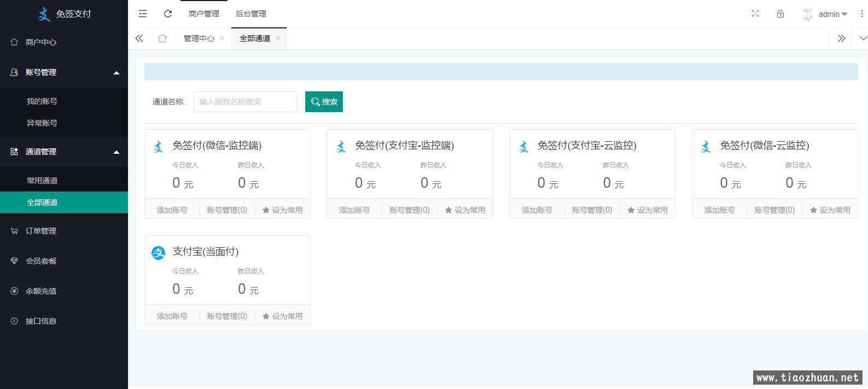The height and width of the screenshot is (389, 868).
Task: Open 常用通道 in the sidebar
Action: (64, 181)
